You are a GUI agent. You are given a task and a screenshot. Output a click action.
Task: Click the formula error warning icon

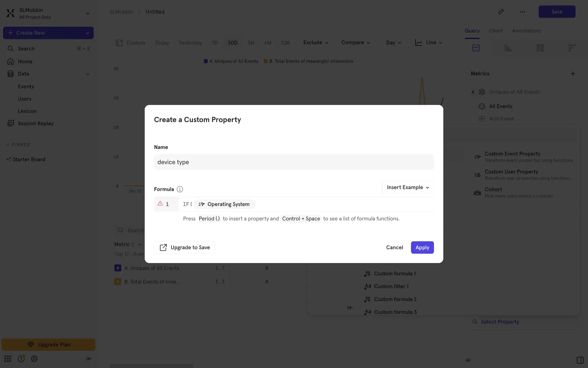click(160, 204)
